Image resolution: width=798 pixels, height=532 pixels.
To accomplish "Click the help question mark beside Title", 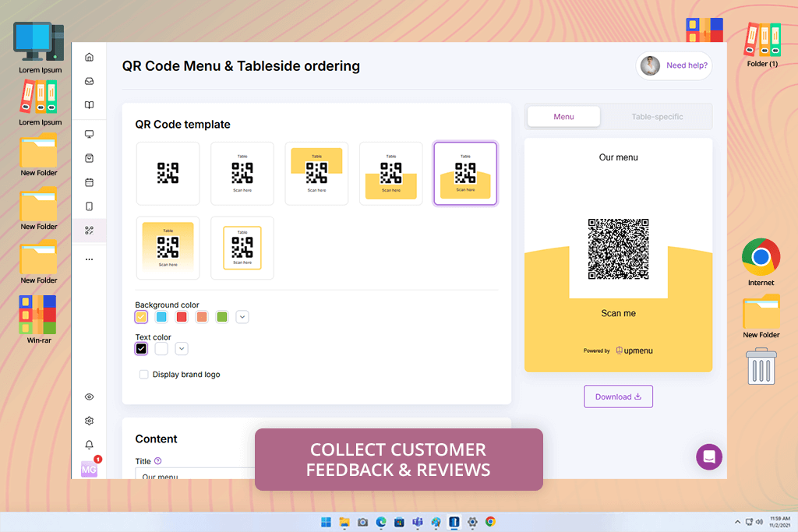I will (x=157, y=461).
